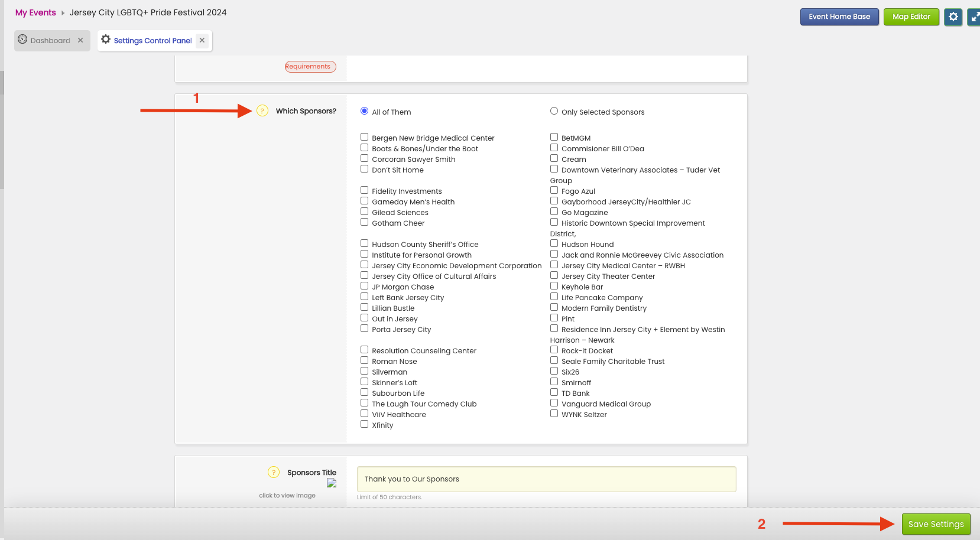
Task: Check the Fogo Azul checkbox
Action: pos(554,190)
